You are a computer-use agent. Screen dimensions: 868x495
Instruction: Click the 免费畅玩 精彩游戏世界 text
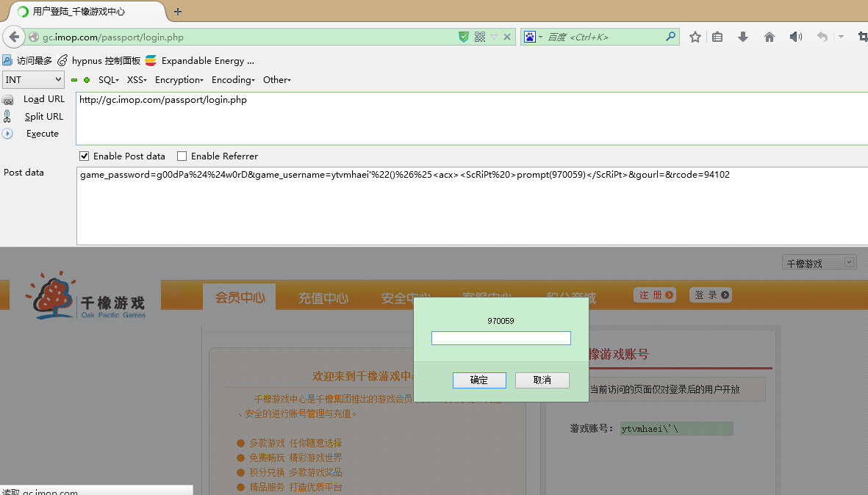(295, 458)
